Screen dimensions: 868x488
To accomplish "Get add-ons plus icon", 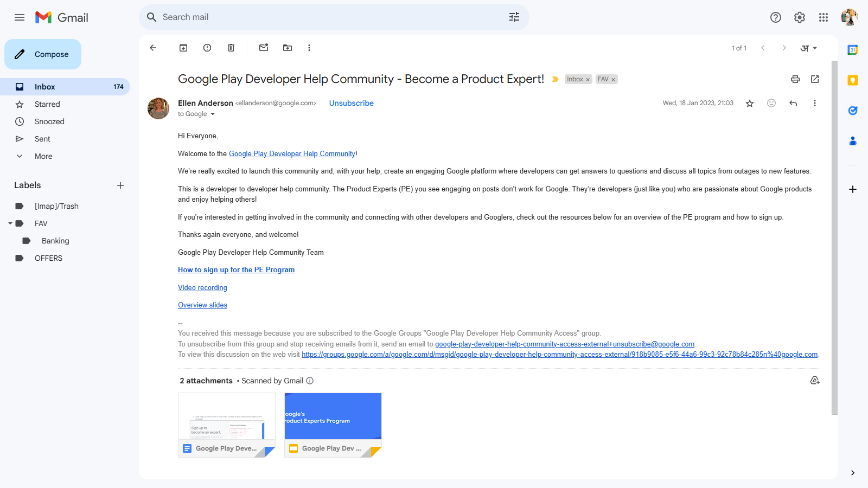I will [853, 189].
